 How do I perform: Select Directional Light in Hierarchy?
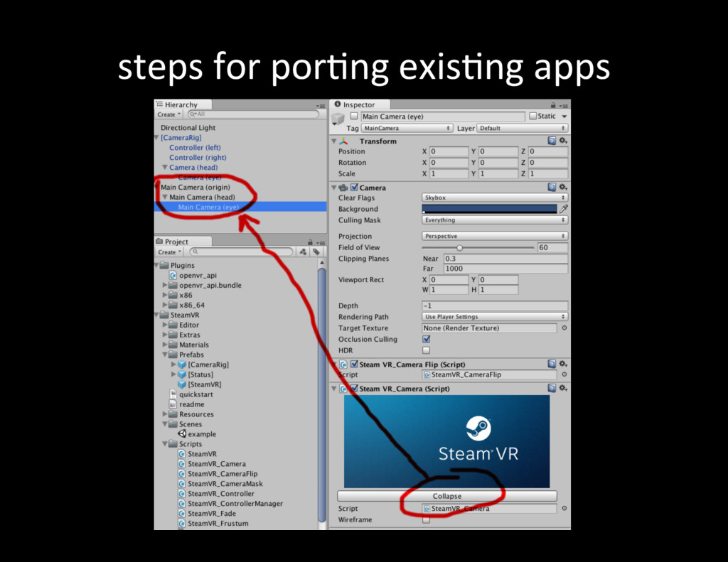point(188,128)
